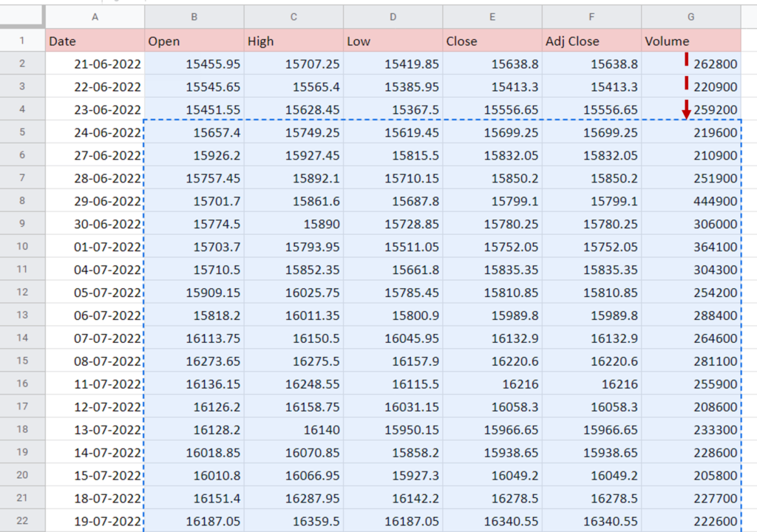Select row 5 via its row number

tap(22, 132)
